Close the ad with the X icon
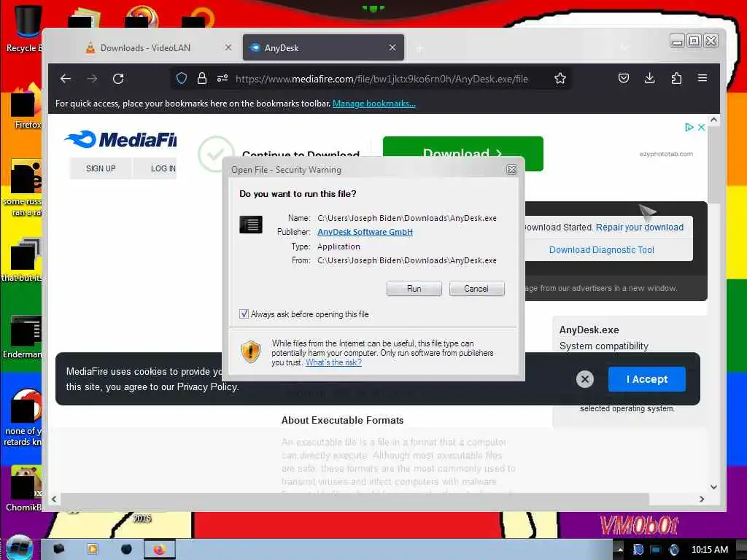This screenshot has height=560, width=747. (x=701, y=127)
